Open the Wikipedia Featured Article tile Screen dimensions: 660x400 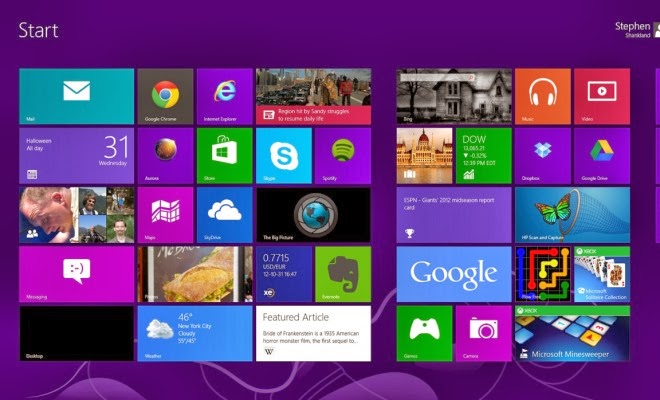coord(314,333)
